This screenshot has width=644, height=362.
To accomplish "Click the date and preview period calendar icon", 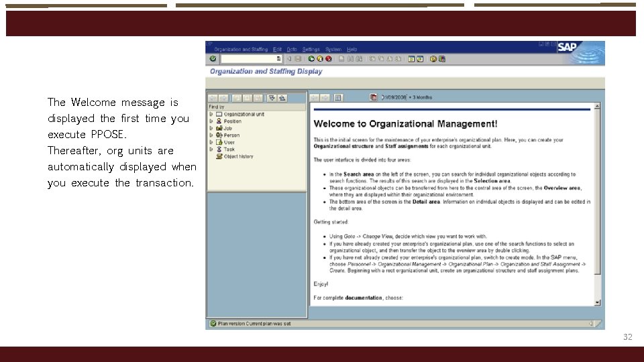I will (x=374, y=97).
